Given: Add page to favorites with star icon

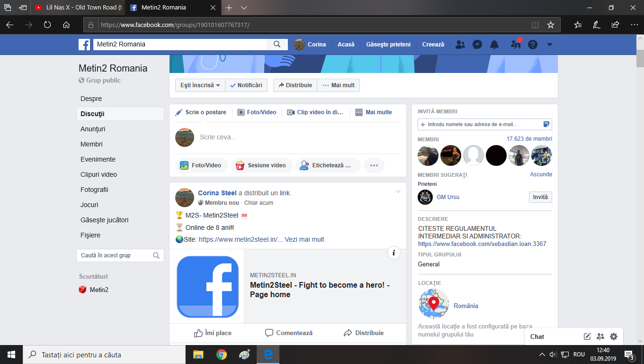Looking at the screenshot, I should (550, 25).
